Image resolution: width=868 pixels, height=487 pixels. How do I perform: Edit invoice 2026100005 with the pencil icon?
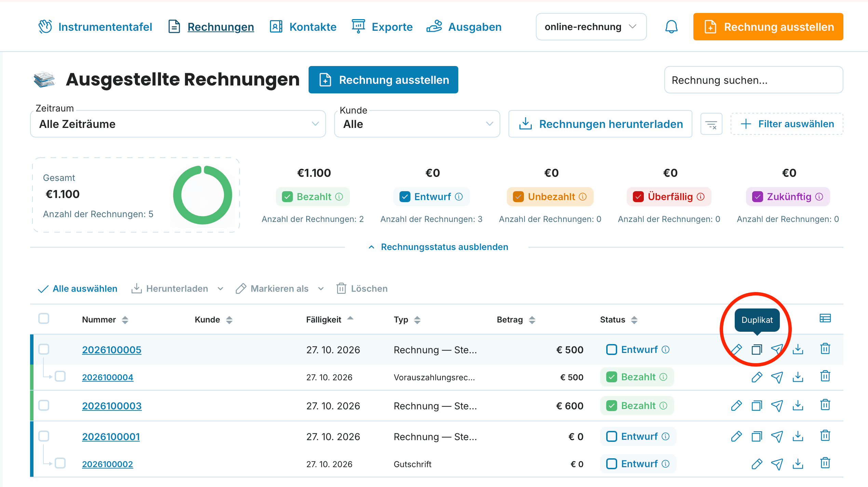[x=736, y=349]
